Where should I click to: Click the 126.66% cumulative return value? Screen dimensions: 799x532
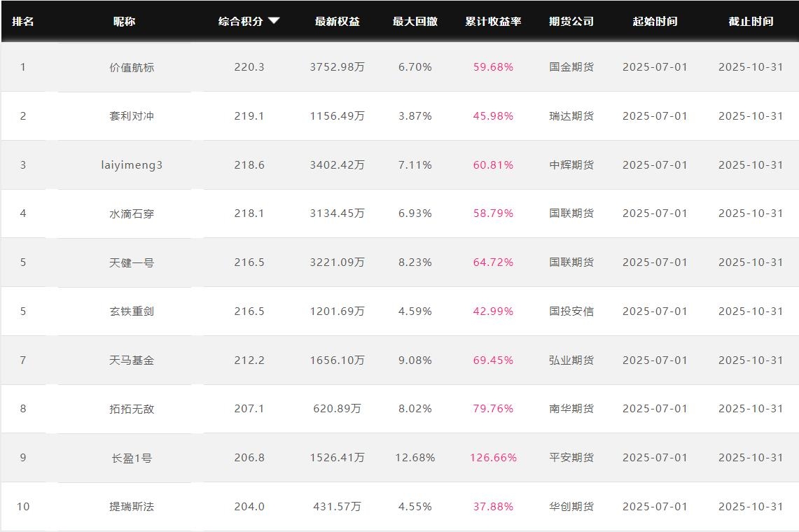(x=493, y=458)
